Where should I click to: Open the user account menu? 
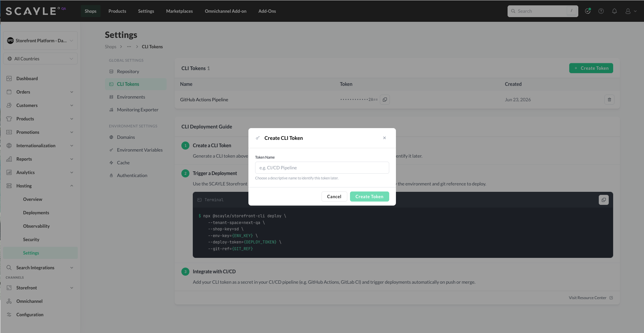pyautogui.click(x=631, y=11)
